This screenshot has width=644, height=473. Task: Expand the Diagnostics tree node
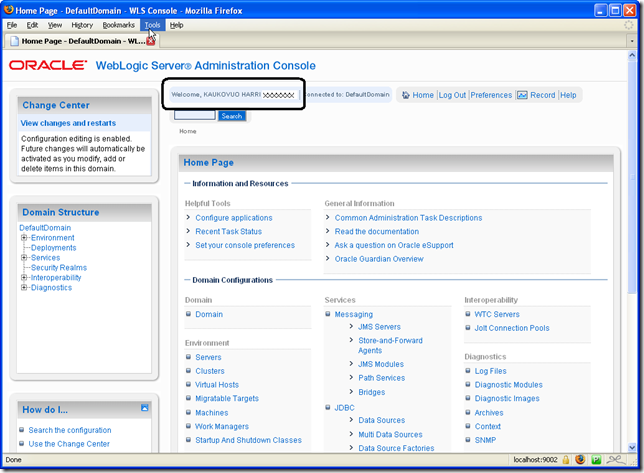pyautogui.click(x=24, y=287)
